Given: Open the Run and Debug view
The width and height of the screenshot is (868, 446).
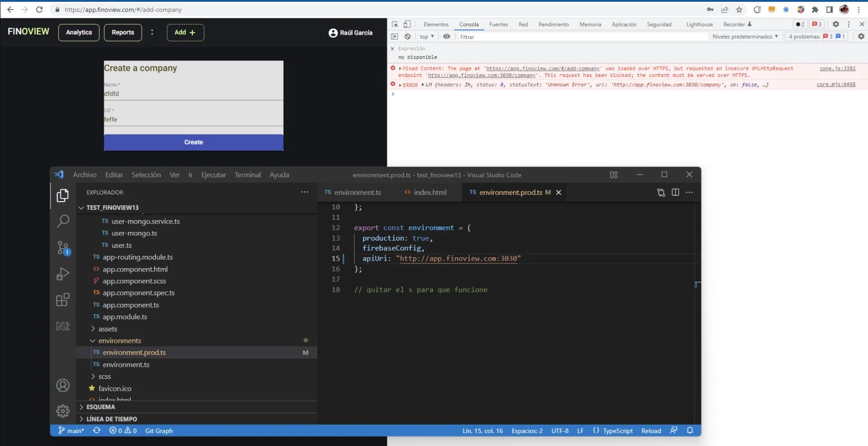Looking at the screenshot, I should [x=63, y=274].
